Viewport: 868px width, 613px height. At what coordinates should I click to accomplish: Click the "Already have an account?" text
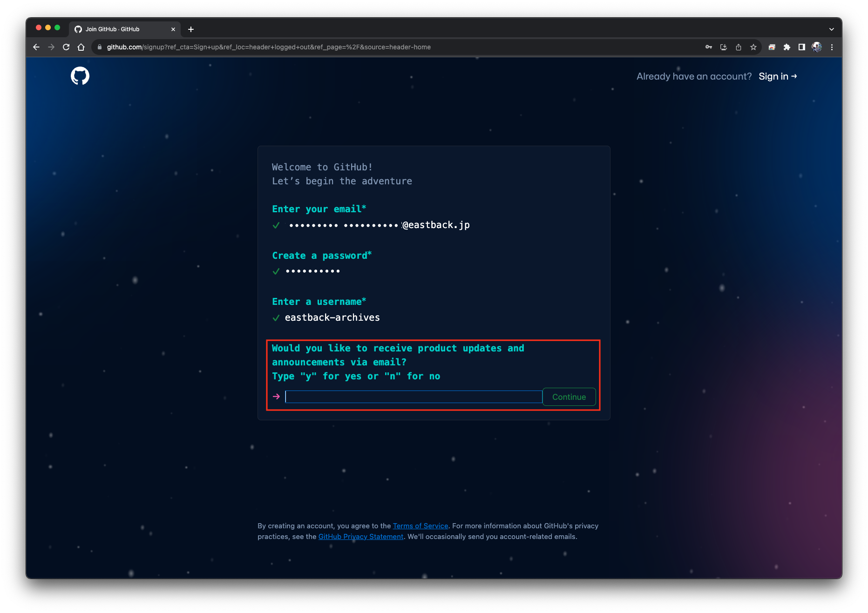tap(694, 76)
